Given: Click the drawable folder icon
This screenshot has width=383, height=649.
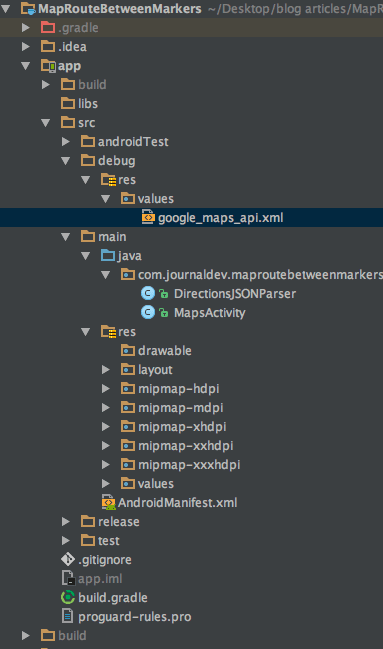Looking at the screenshot, I should [128, 351].
